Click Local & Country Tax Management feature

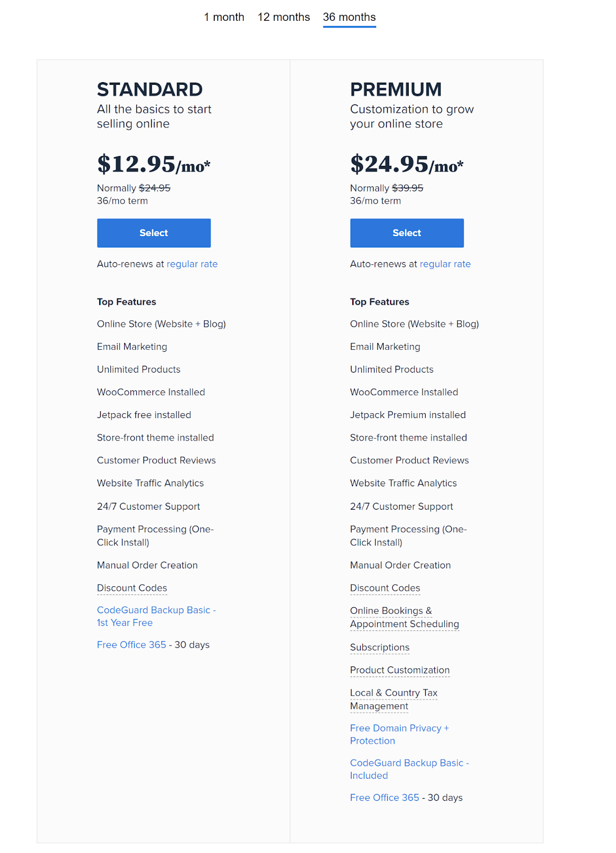coord(393,699)
